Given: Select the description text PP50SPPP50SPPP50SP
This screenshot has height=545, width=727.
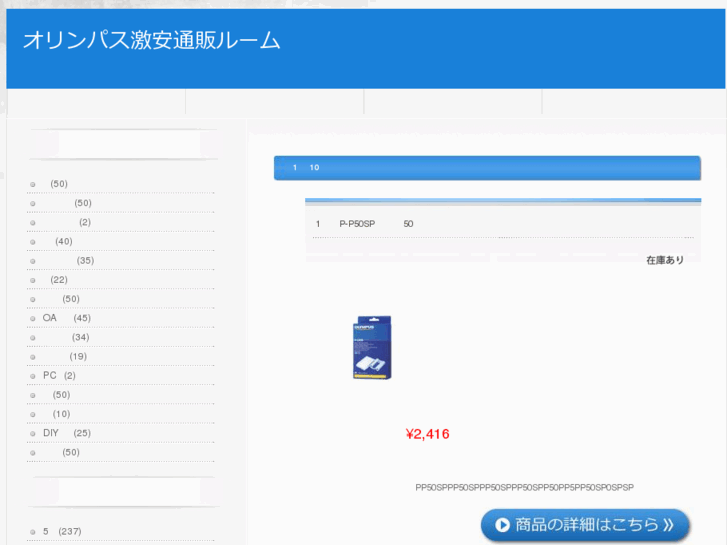Looking at the screenshot, I should [x=524, y=487].
